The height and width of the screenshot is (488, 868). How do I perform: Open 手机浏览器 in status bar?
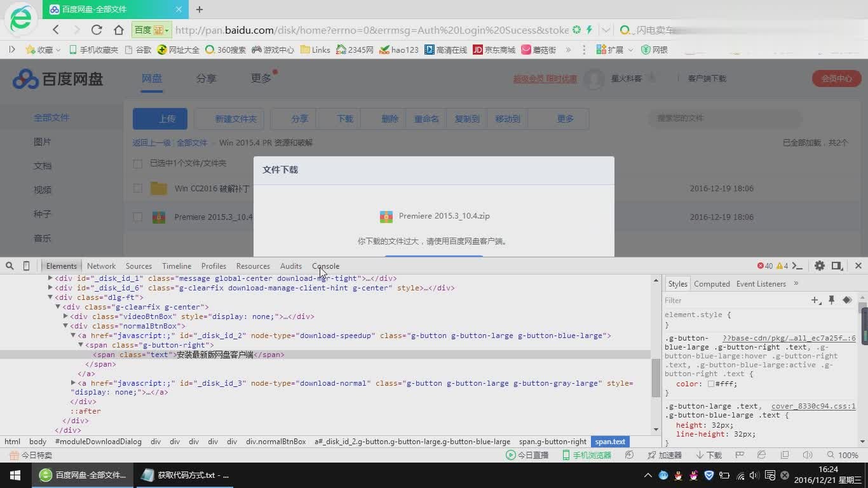[x=587, y=455]
